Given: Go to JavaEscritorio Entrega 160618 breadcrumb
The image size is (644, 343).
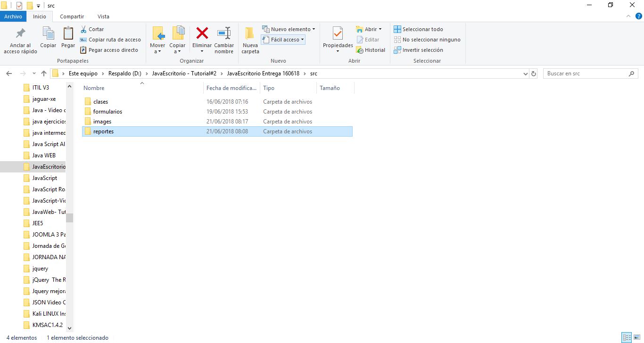Looking at the screenshot, I should (x=263, y=73).
